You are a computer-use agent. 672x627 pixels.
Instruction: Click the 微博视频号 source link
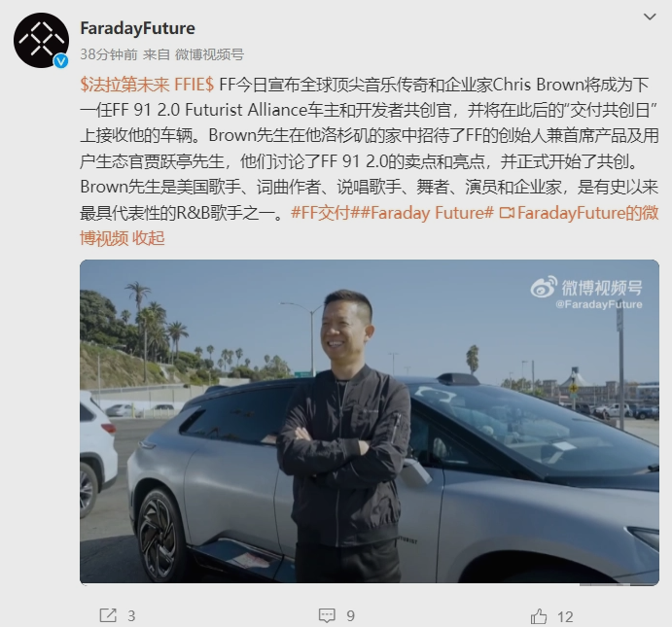click(x=209, y=54)
